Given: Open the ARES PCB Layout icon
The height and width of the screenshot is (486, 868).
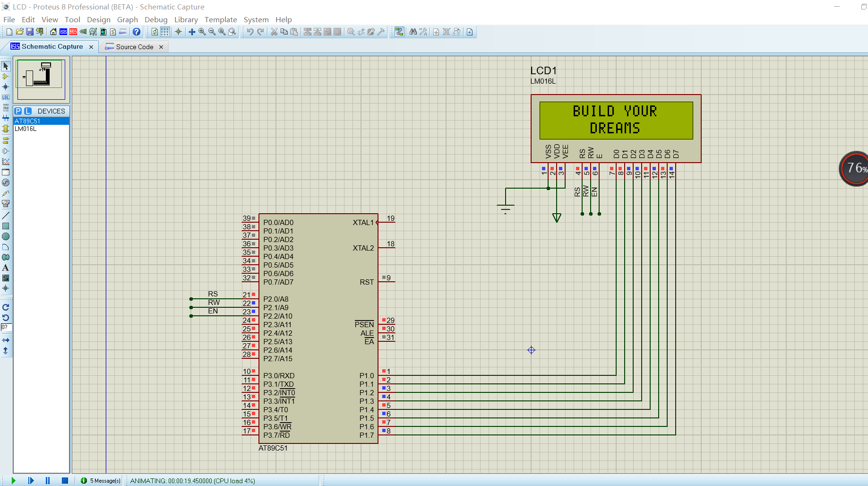Looking at the screenshot, I should tap(73, 32).
